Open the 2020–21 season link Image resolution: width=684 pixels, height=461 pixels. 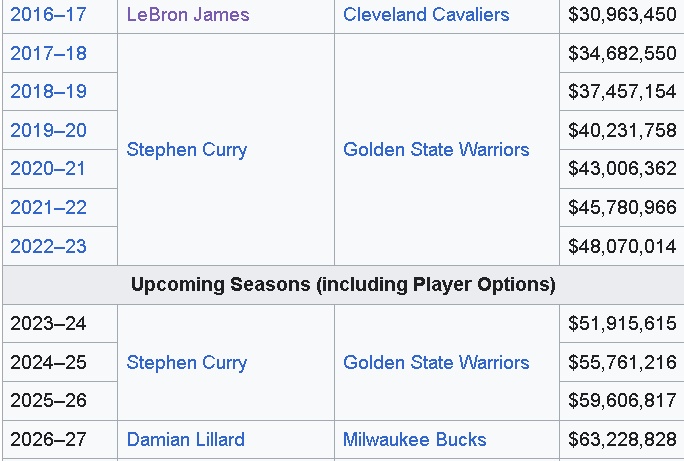click(48, 169)
